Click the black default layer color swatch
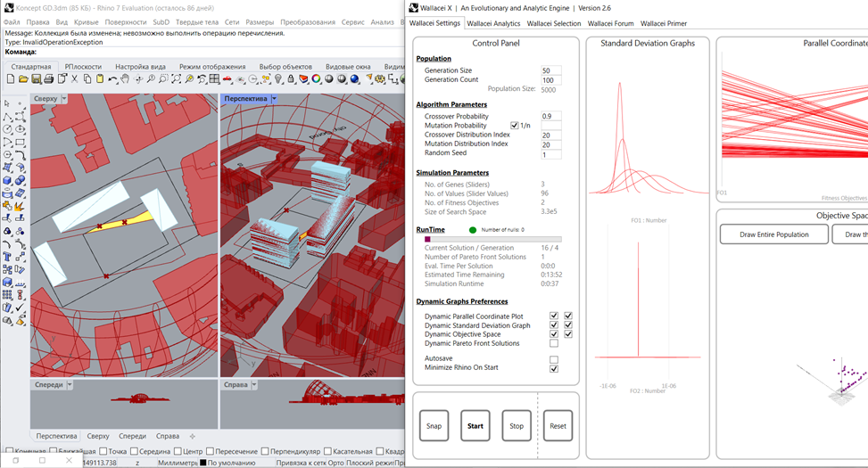The image size is (868, 468). [203, 463]
